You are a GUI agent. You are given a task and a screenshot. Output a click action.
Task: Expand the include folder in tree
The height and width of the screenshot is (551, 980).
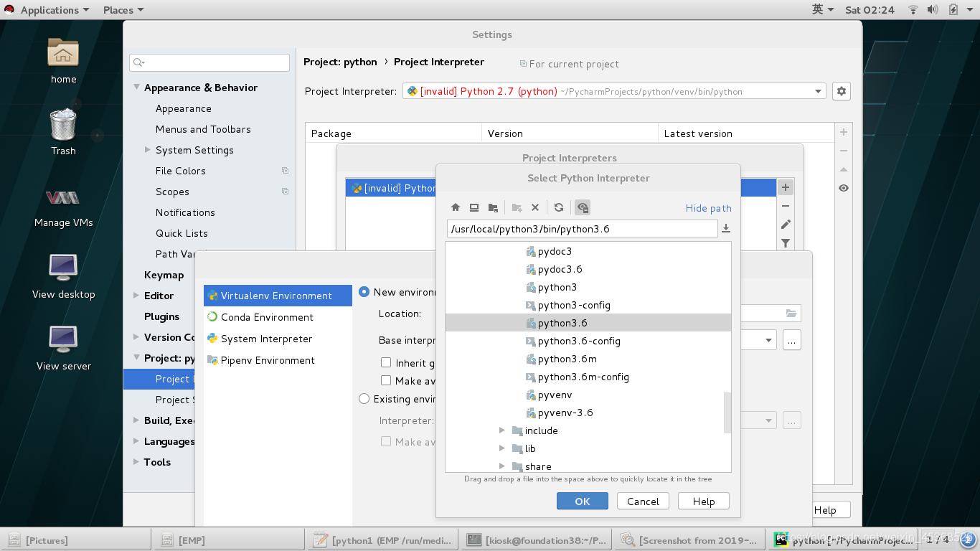point(502,430)
